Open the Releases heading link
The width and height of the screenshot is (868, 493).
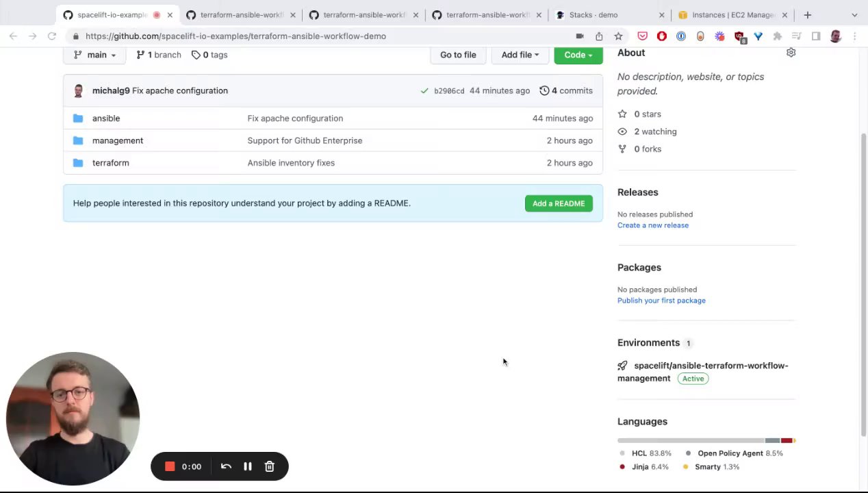coord(637,192)
